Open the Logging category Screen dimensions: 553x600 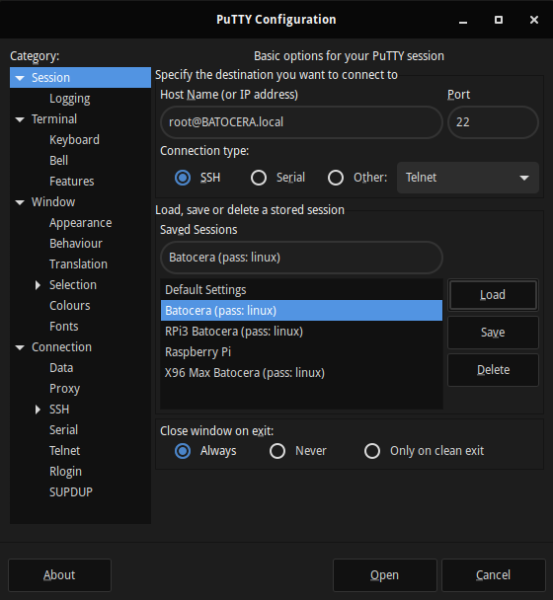tap(70, 99)
